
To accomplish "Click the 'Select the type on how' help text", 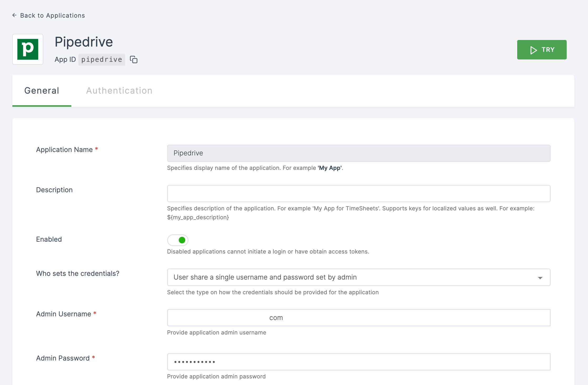I will [273, 292].
